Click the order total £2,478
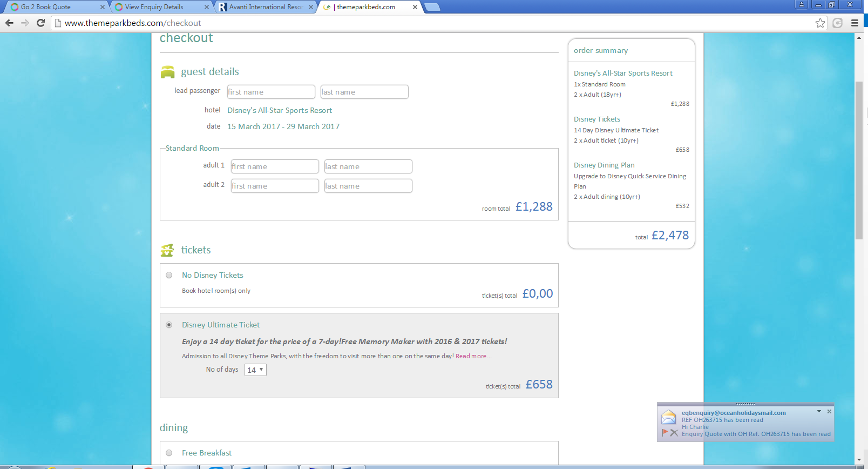 [x=670, y=236]
